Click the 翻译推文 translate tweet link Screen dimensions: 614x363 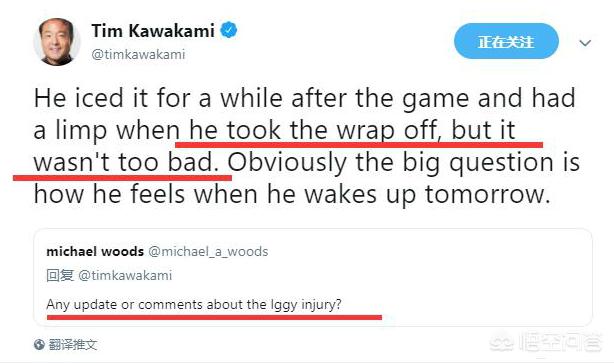(73, 345)
